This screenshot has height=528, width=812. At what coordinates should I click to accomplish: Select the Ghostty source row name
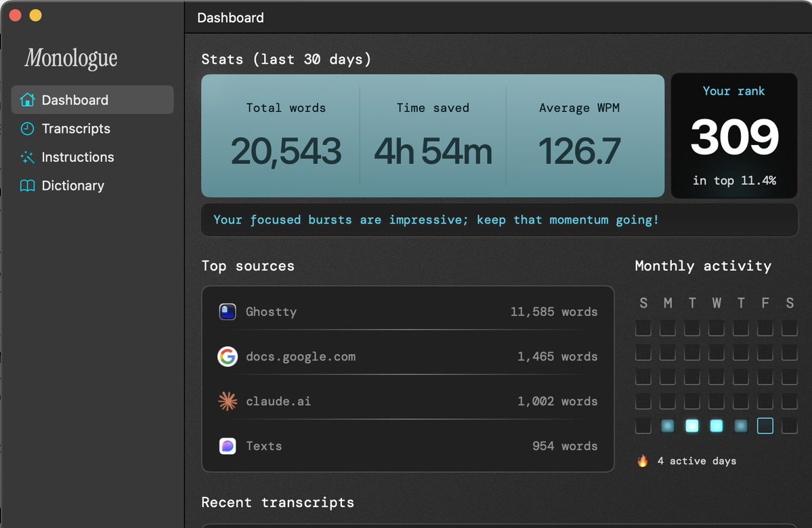[272, 311]
